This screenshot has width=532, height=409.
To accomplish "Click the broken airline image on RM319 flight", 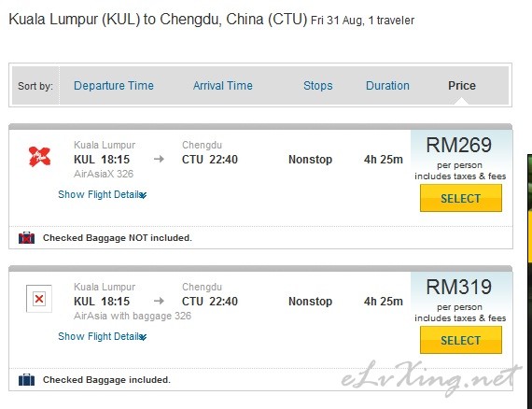I will [x=39, y=299].
